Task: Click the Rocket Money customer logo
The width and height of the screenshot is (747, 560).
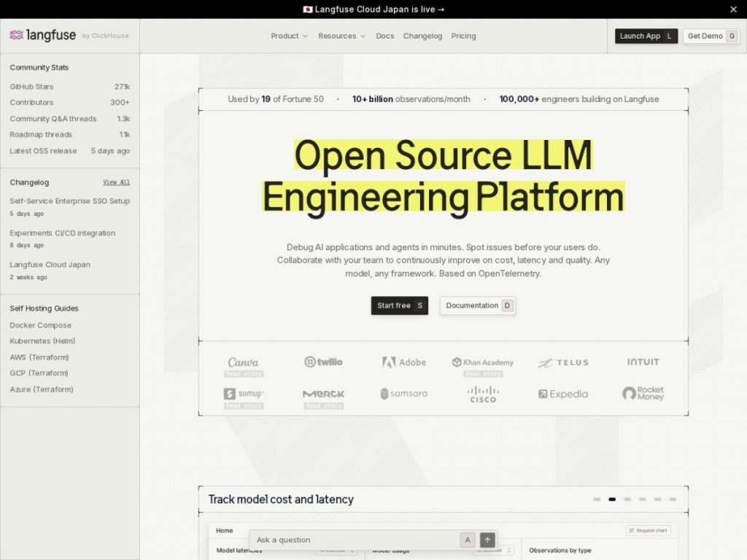Action: coord(643,393)
